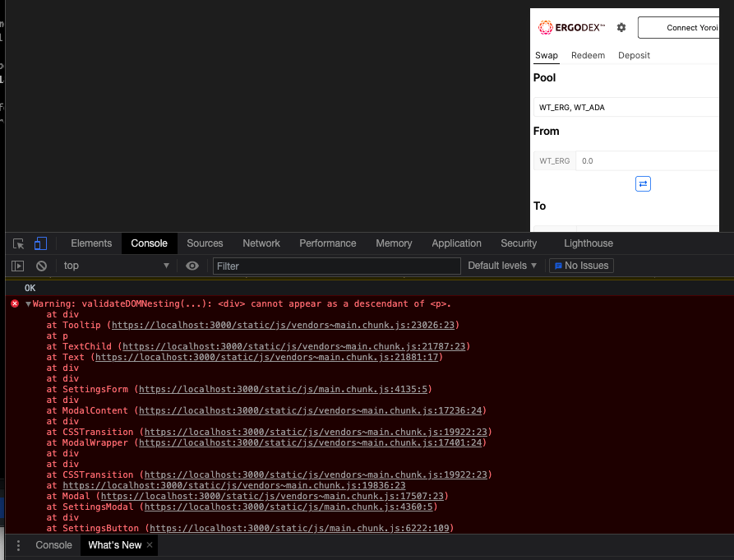Focus the console Filter input field
The image size is (734, 560).
[336, 266]
